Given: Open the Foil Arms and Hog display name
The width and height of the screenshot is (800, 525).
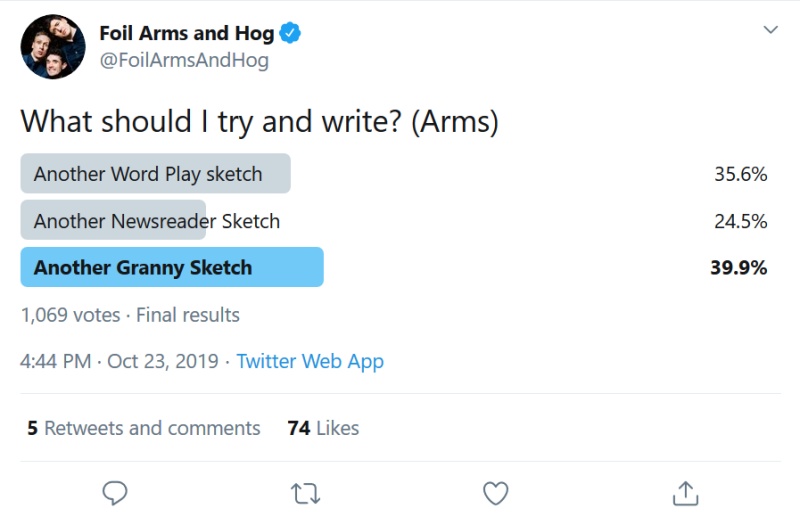Looking at the screenshot, I should click(x=187, y=33).
